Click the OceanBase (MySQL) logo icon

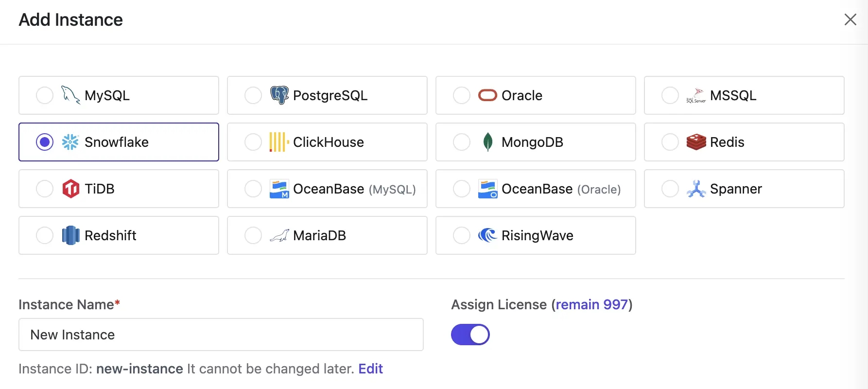click(279, 189)
